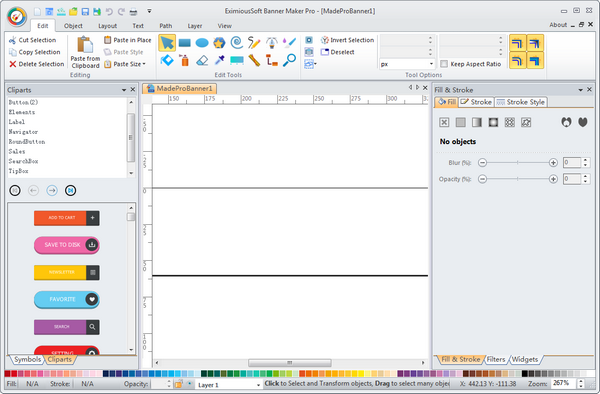
Task: Open the Fill & Stroke panel menu arrow
Action: click(580, 90)
